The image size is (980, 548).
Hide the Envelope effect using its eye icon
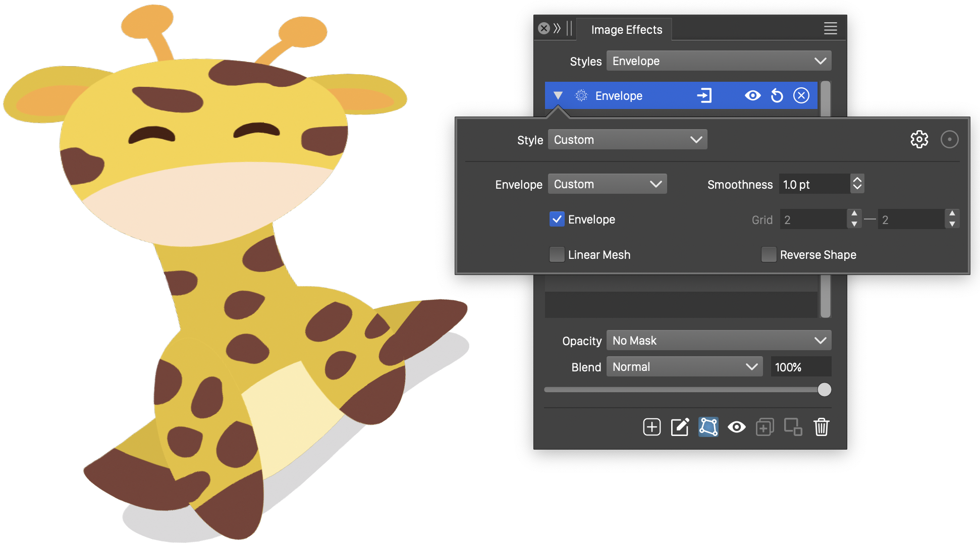click(752, 96)
